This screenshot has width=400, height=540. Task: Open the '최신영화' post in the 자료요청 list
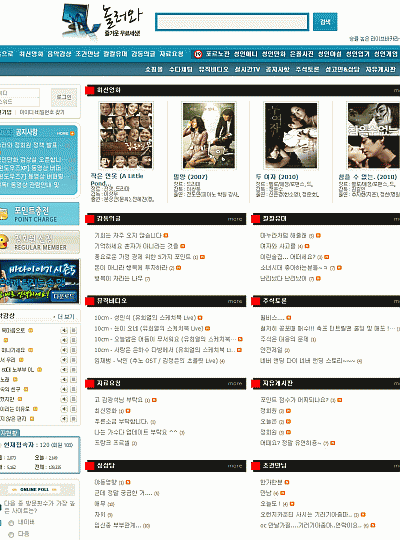click(x=106, y=411)
